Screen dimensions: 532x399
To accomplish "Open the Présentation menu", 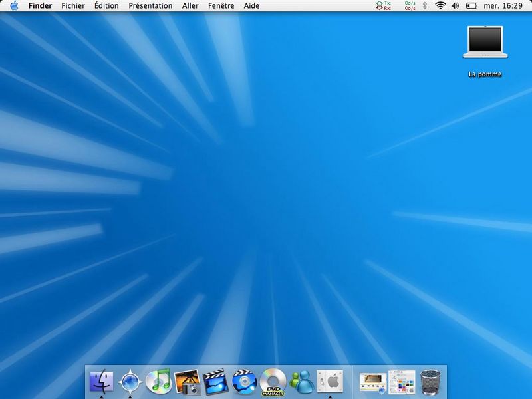I will click(x=150, y=6).
